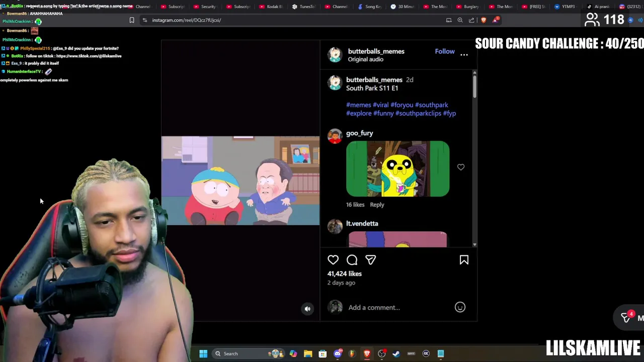Open the Brave Shields lion icon
This screenshot has width=644, height=362.
tap(484, 20)
